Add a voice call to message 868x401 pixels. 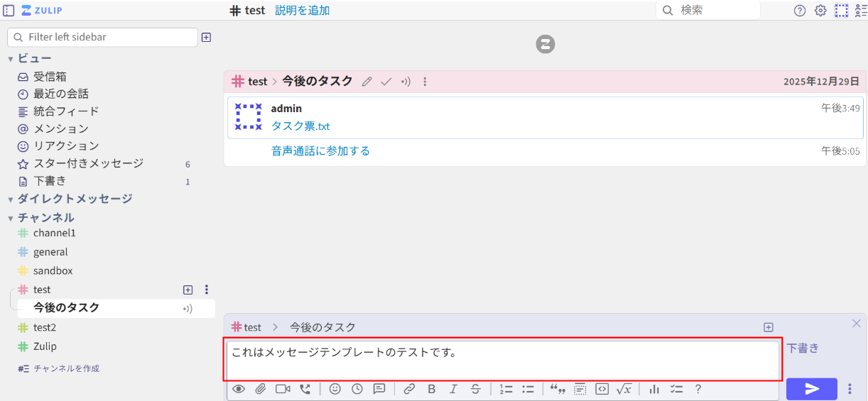(x=305, y=389)
